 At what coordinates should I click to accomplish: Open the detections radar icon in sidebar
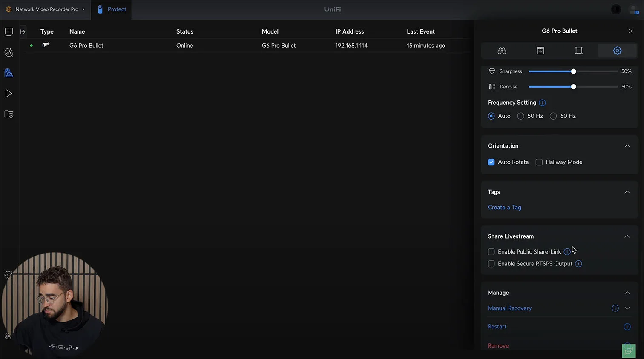(9, 52)
